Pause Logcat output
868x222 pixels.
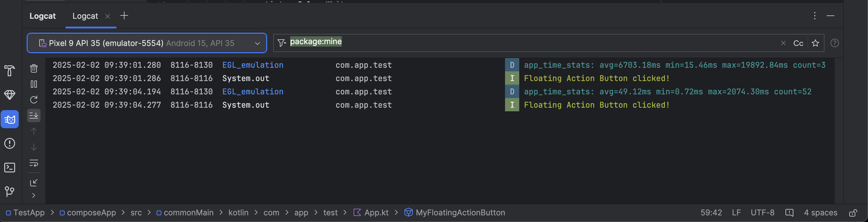[x=34, y=84]
